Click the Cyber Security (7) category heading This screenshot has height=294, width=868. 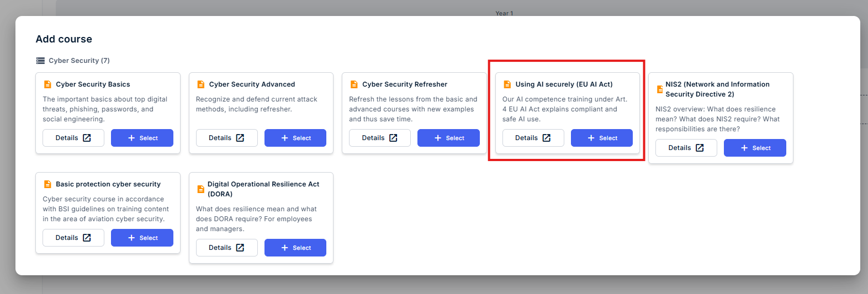[x=79, y=61]
